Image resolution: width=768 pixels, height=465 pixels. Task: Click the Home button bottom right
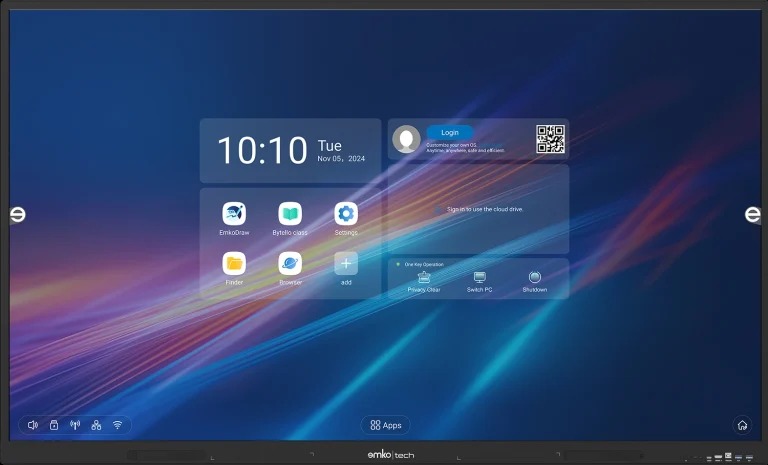coord(742,425)
